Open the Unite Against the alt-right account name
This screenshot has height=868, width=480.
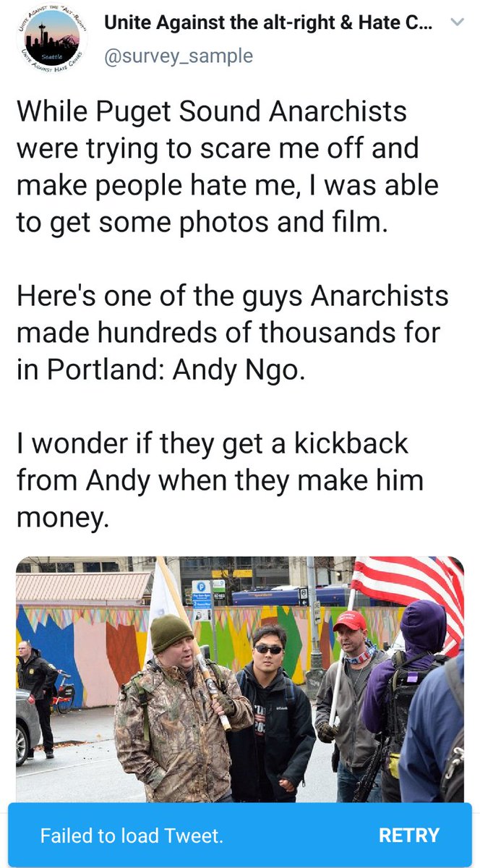coord(270,23)
